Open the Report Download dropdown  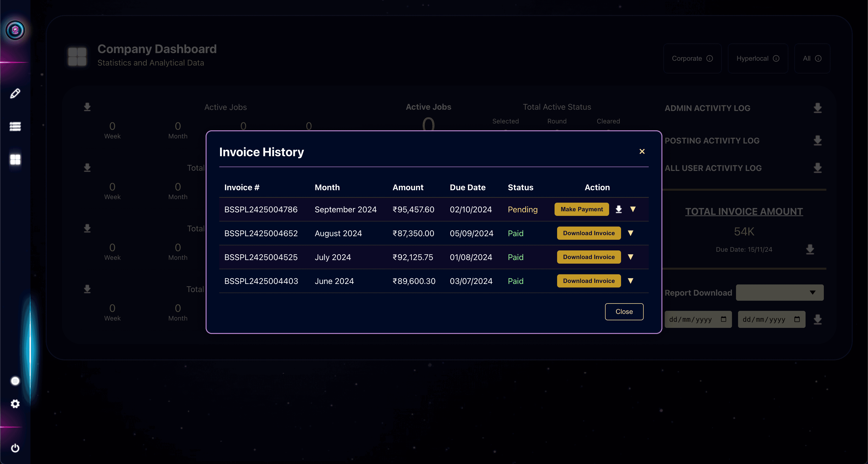point(779,292)
